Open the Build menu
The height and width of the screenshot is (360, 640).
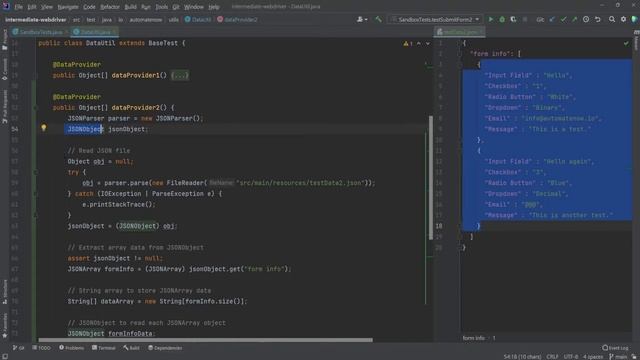point(131,7)
